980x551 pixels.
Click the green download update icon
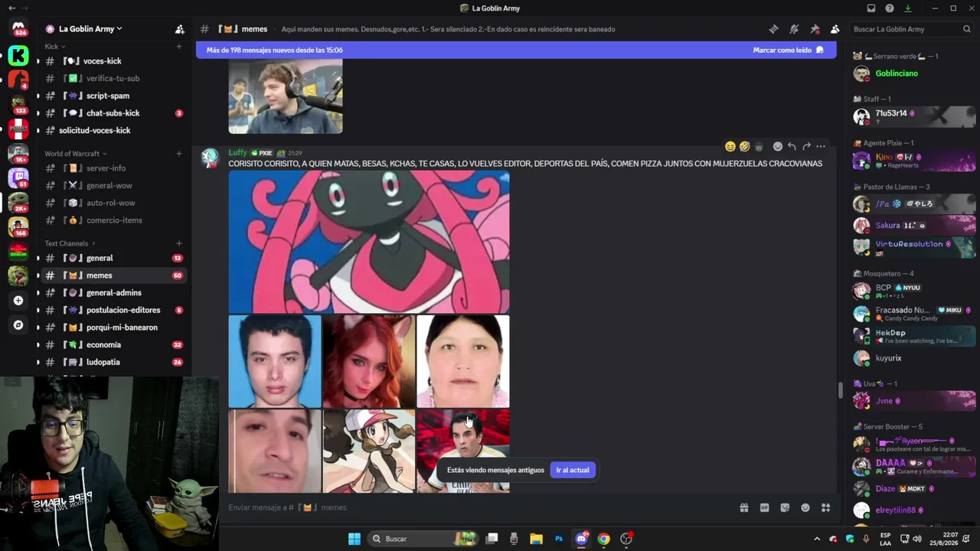908,8
